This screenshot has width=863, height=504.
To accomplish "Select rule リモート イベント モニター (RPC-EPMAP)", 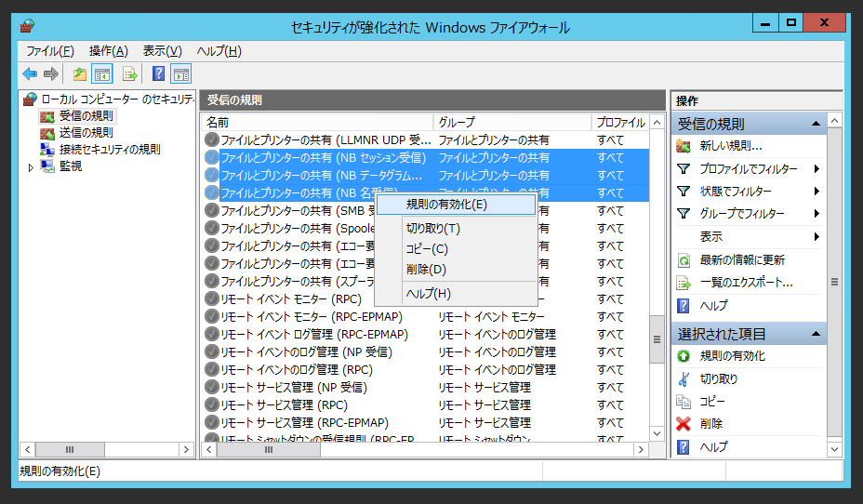I will click(312, 317).
